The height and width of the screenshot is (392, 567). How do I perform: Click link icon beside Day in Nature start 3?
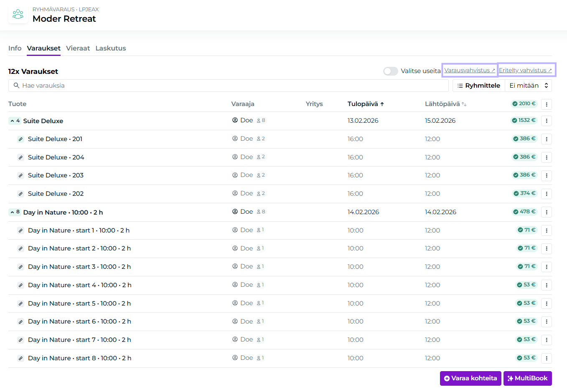20,267
